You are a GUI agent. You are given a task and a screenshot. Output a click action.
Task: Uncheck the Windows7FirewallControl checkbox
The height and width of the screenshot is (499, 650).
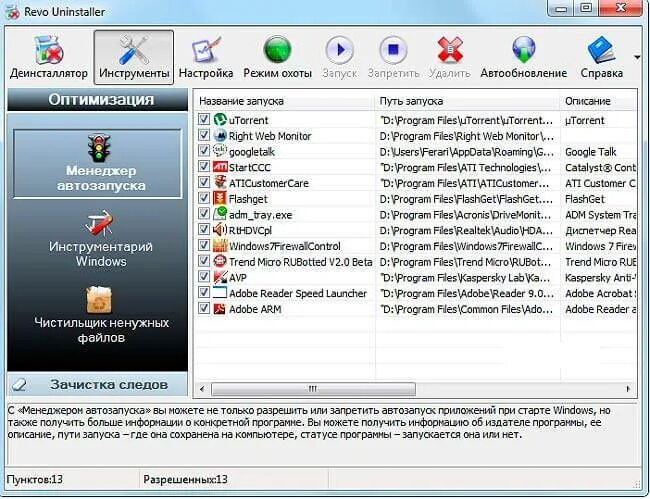pyautogui.click(x=204, y=245)
